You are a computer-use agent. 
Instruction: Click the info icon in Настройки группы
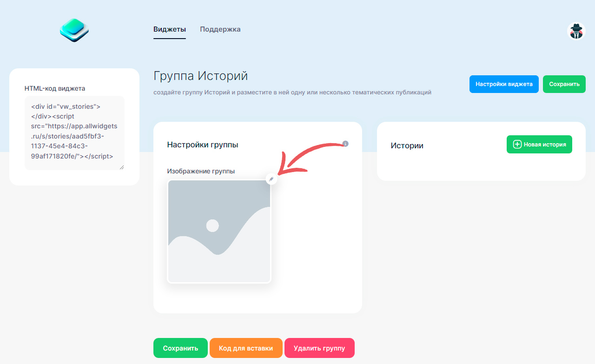point(345,144)
